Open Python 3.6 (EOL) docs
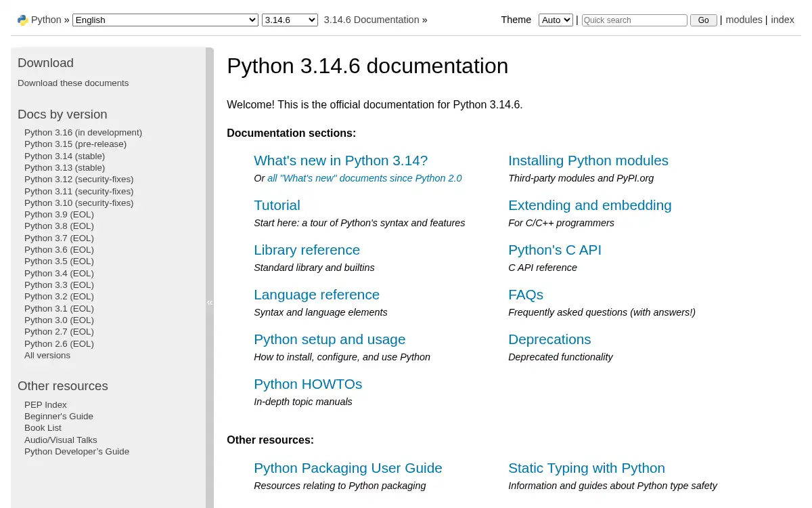 click(59, 249)
